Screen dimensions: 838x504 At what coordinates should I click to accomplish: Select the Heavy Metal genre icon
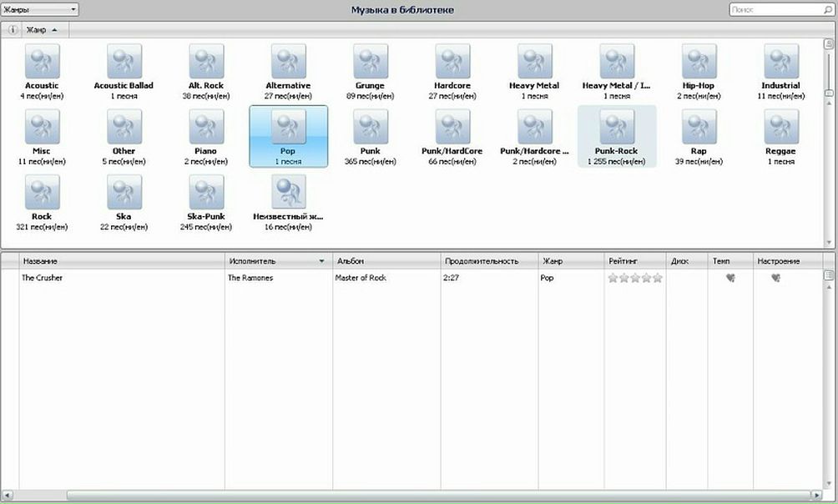point(534,63)
